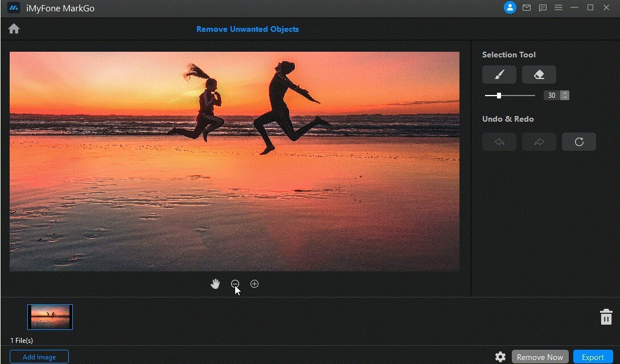Open the mail envelope icon
Viewport: 620px width, 364px height.
tap(526, 7)
